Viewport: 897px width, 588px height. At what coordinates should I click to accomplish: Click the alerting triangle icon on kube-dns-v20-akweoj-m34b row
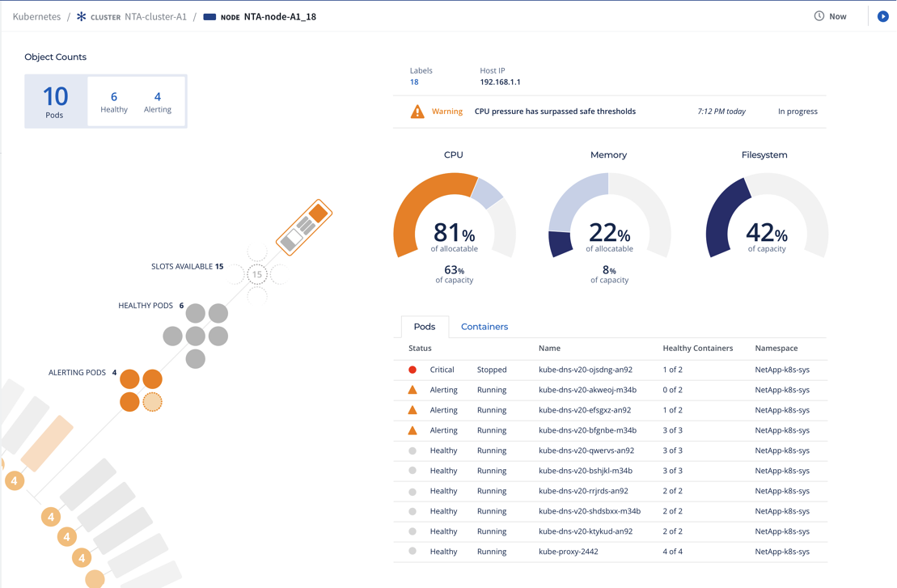click(413, 390)
